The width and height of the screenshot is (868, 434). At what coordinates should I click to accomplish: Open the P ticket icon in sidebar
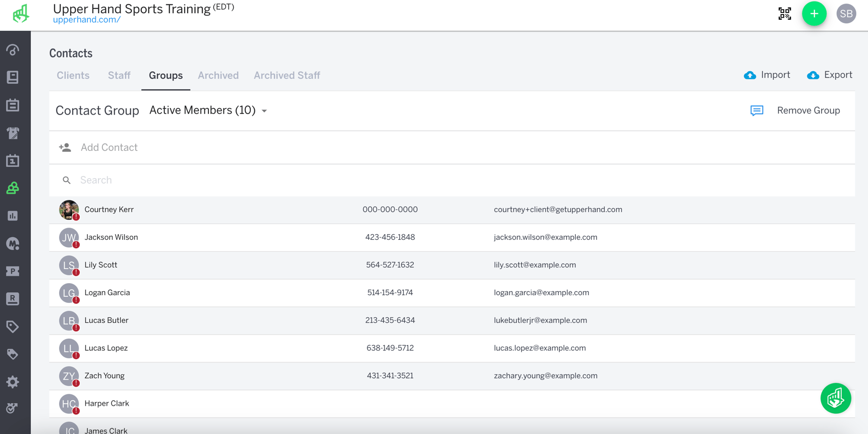[x=13, y=272]
